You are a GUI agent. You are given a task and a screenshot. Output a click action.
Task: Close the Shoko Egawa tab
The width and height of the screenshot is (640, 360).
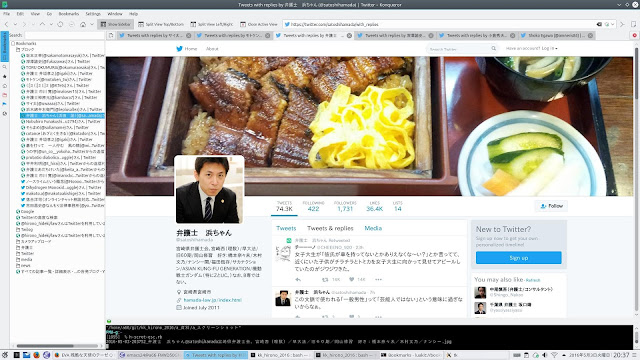(x=590, y=36)
